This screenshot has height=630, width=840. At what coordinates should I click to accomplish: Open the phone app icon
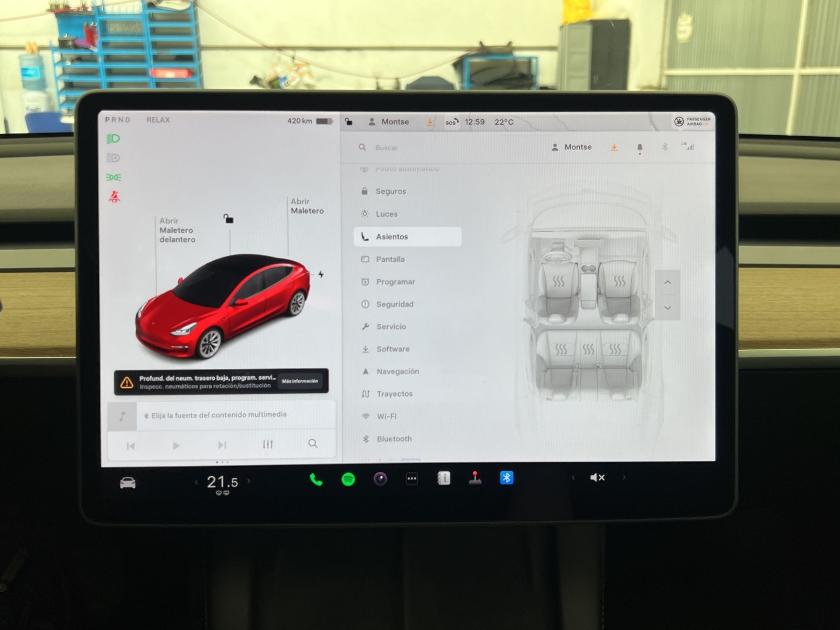[316, 480]
